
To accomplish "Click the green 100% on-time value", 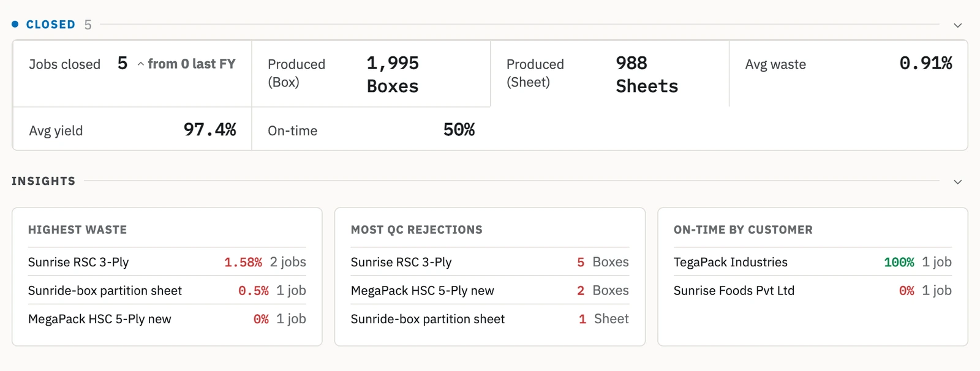I will pos(899,262).
